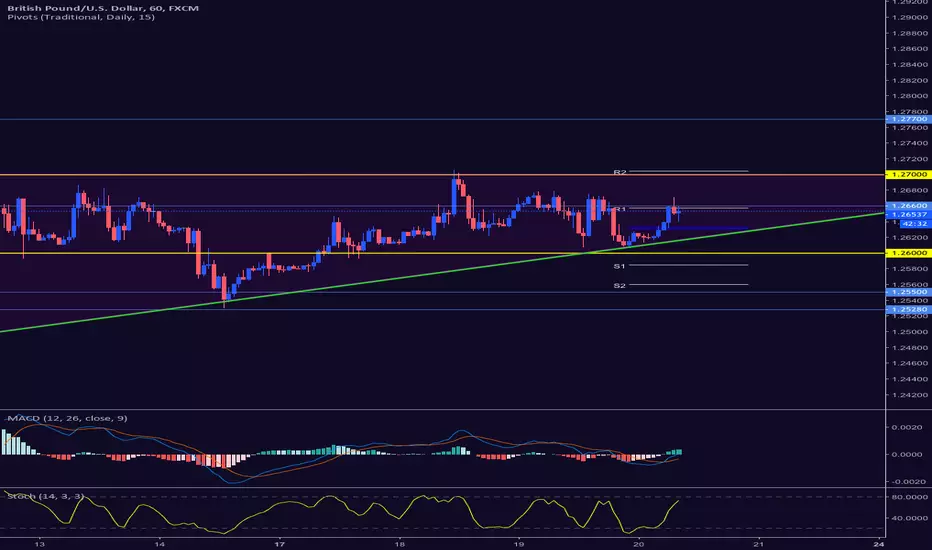Click the MACD scale value 0.0020
The image size is (932, 550).
(906, 427)
